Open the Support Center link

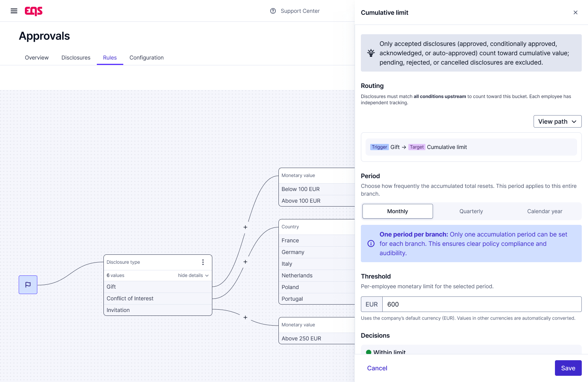(x=300, y=11)
